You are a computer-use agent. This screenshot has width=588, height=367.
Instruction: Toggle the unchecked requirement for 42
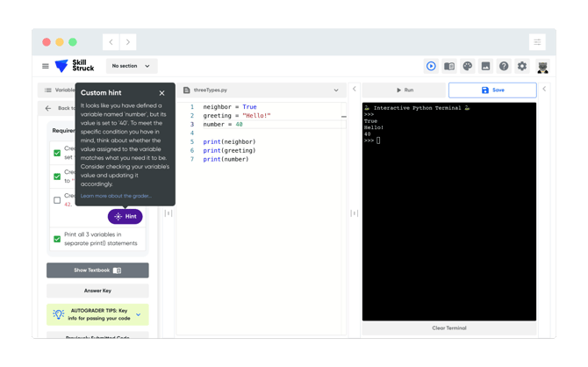[57, 200]
